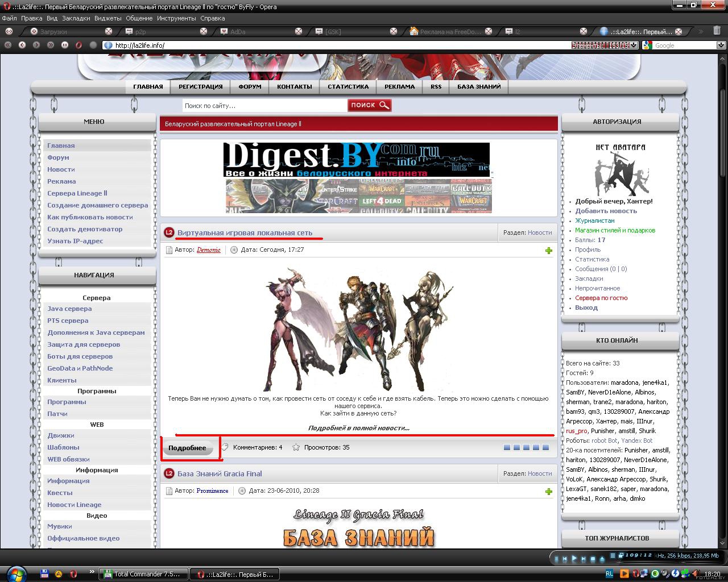
Task: Close the [GSK] tab
Action: tap(394, 31)
